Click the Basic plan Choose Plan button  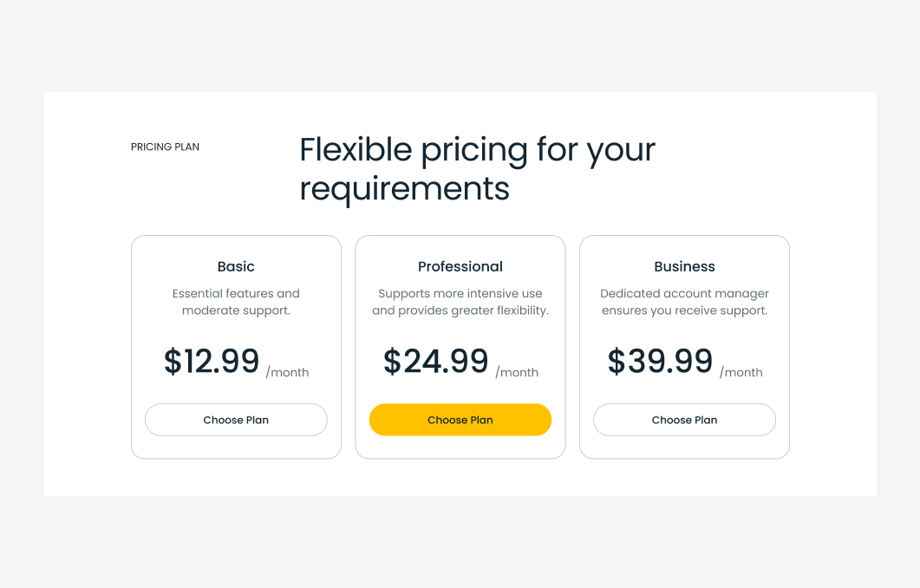tap(236, 420)
